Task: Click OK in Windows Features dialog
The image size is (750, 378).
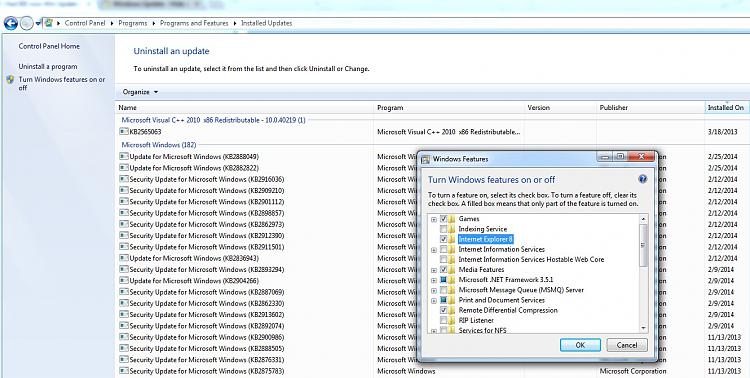Action: pyautogui.click(x=580, y=345)
